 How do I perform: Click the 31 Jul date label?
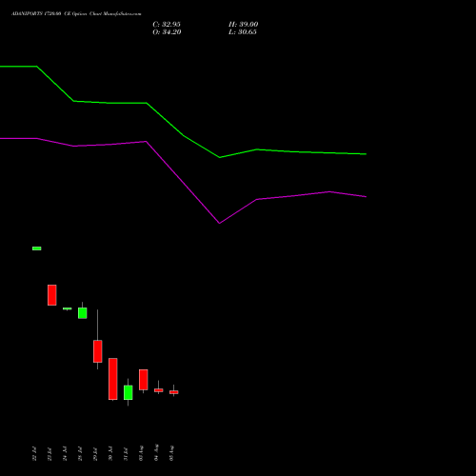pos(126,454)
